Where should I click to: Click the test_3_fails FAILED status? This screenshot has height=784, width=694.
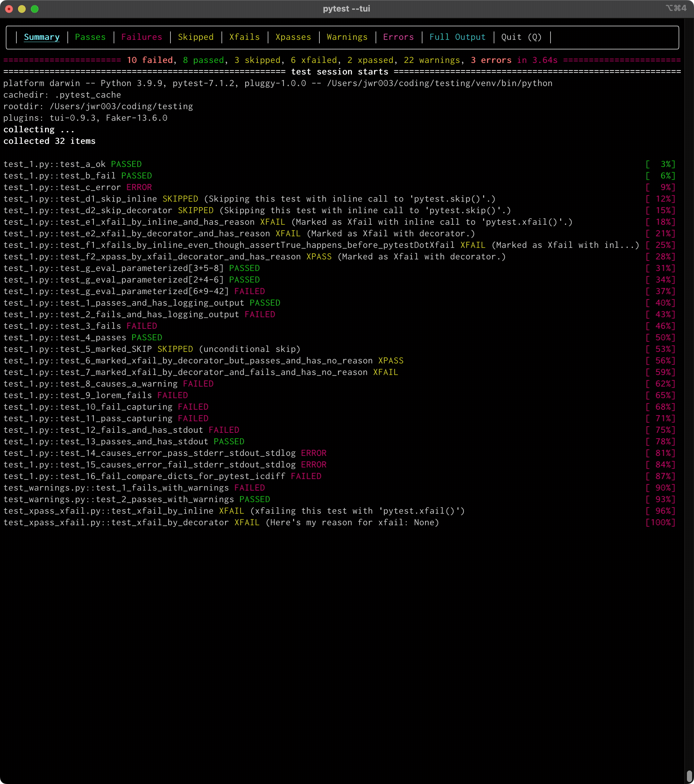pos(142,326)
